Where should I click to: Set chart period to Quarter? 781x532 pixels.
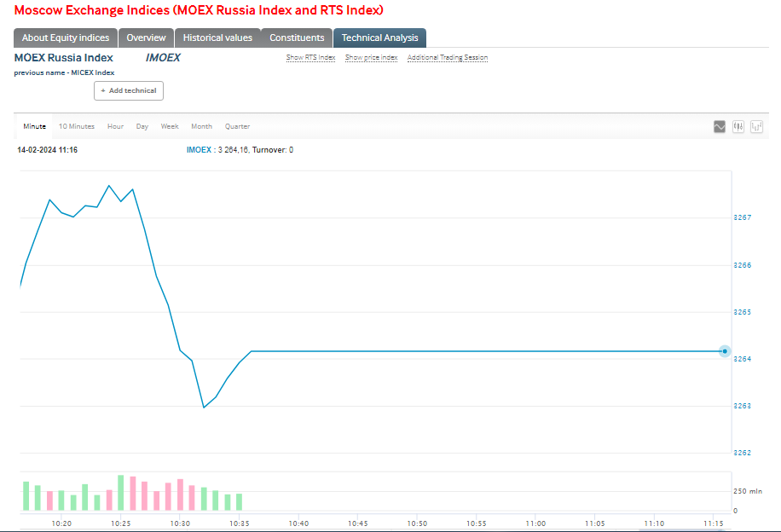237,126
